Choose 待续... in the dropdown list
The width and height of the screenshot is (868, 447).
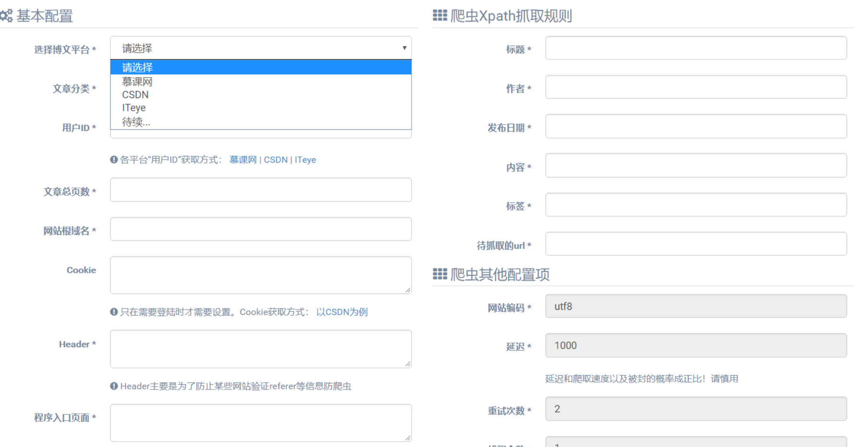136,122
